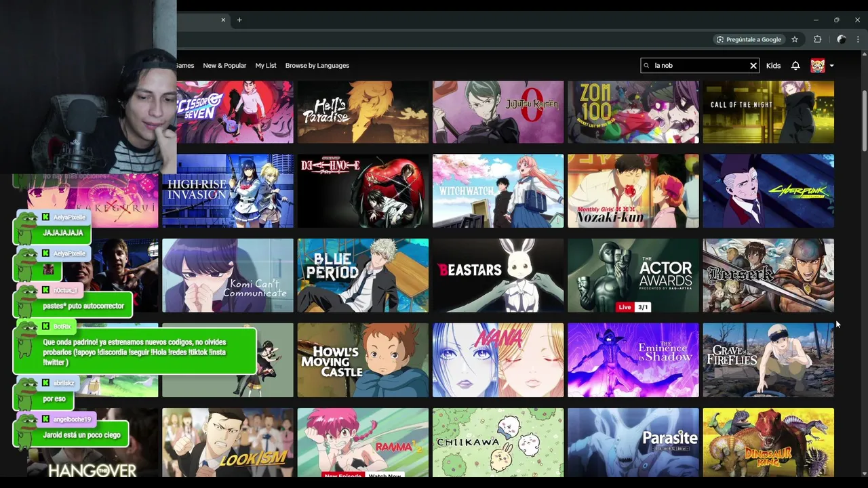This screenshot has width=868, height=488.
Task: Open a new browser tab
Action: [239, 20]
